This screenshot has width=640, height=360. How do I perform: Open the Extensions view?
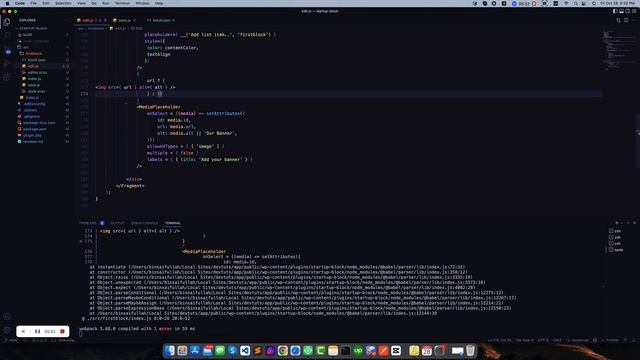[7, 77]
